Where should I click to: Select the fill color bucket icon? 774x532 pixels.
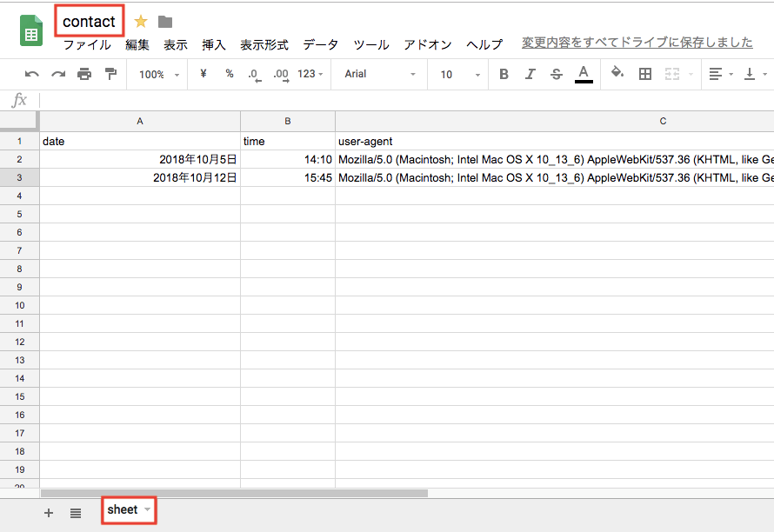pos(617,74)
